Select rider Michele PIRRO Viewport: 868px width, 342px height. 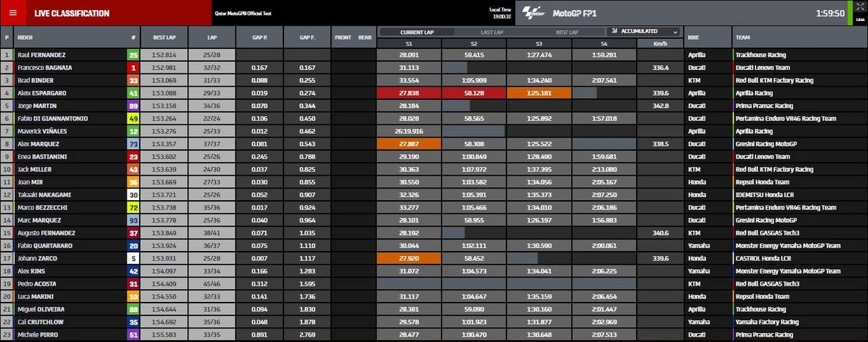pos(38,335)
